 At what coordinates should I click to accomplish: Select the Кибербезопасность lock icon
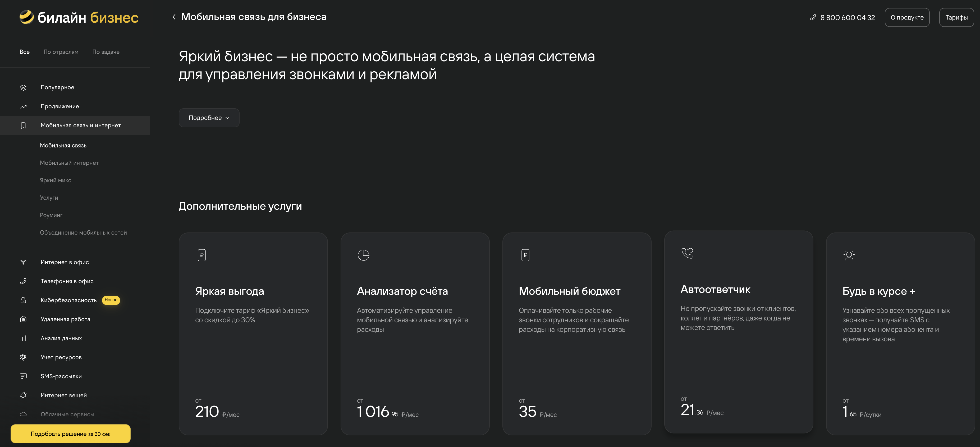pyautogui.click(x=23, y=300)
